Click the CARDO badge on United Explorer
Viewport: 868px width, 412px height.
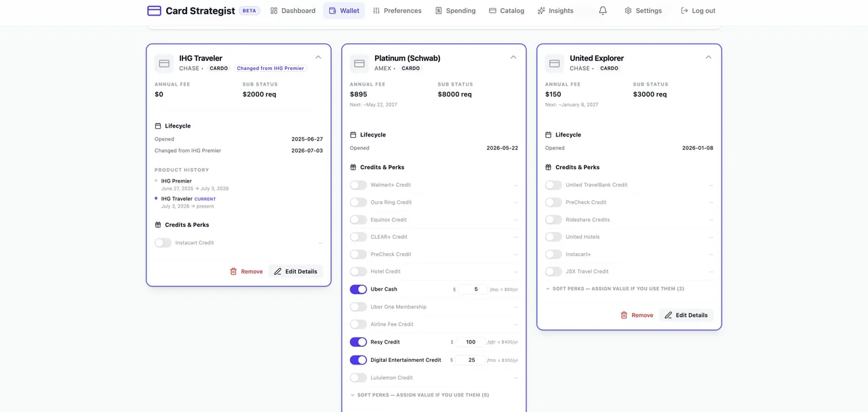pyautogui.click(x=609, y=69)
